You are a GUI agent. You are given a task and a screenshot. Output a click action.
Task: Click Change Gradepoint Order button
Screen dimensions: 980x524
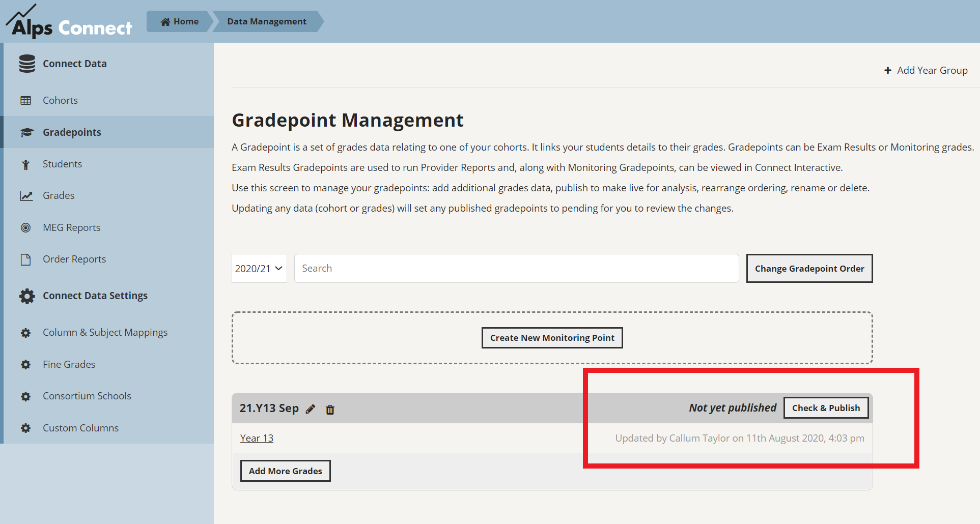point(809,269)
